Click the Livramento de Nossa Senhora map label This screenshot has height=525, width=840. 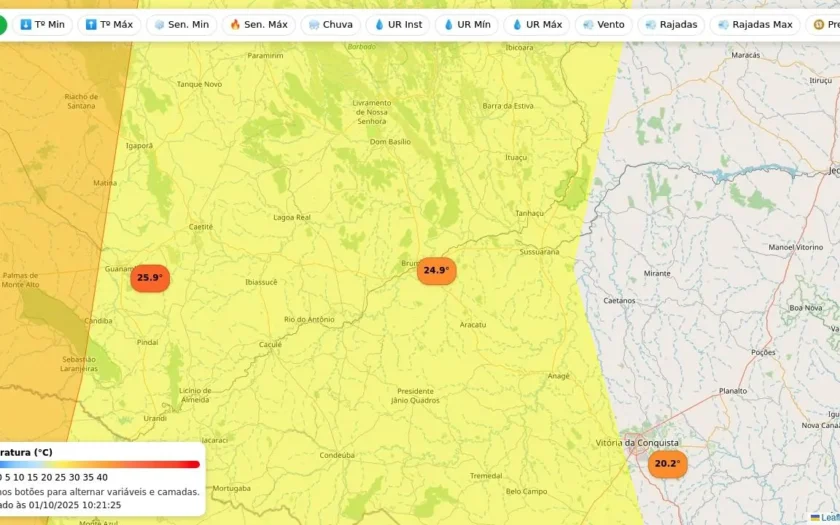[x=371, y=112]
